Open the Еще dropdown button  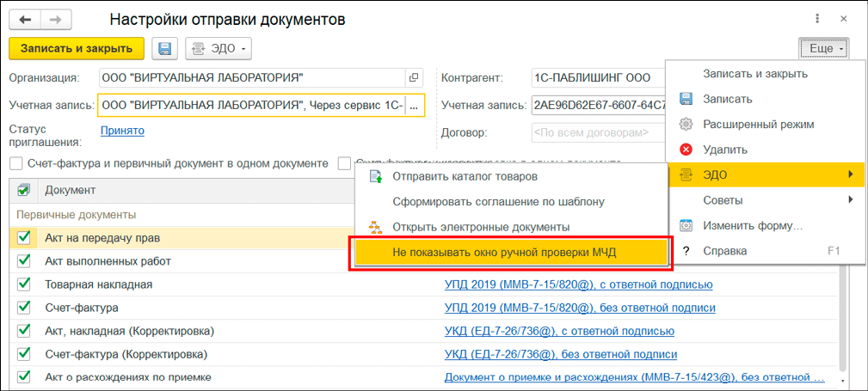click(x=823, y=49)
